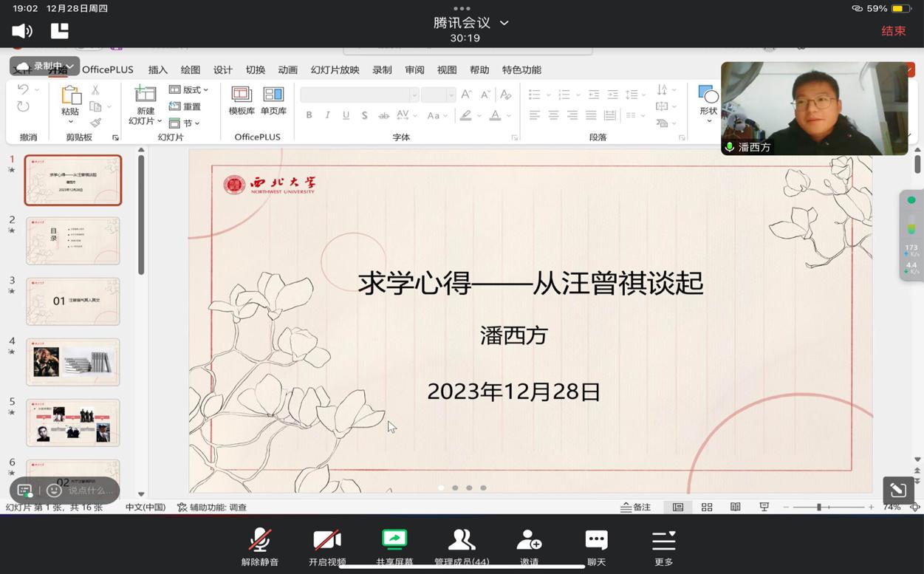
Task: Switch to slide sorter view in status bar
Action: (x=707, y=507)
